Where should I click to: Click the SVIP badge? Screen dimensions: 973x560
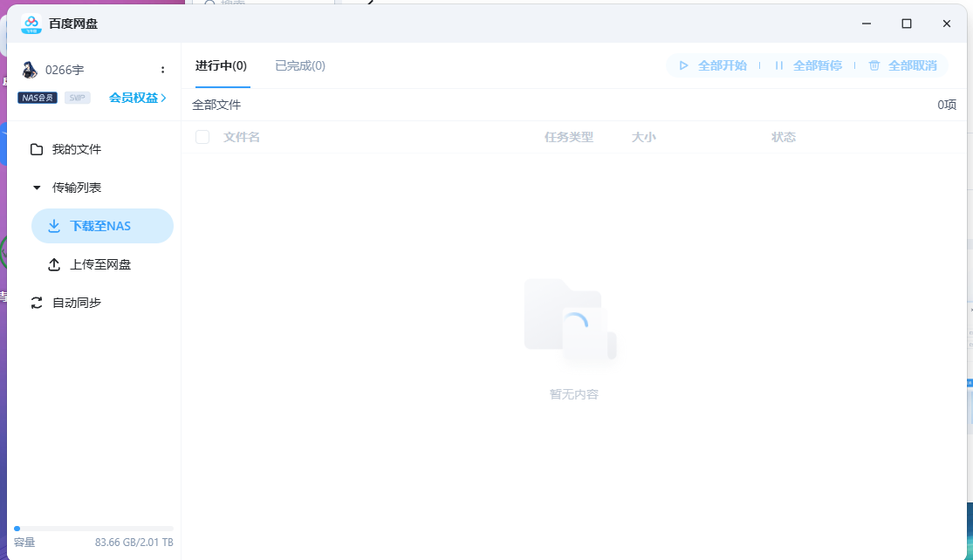coord(78,98)
